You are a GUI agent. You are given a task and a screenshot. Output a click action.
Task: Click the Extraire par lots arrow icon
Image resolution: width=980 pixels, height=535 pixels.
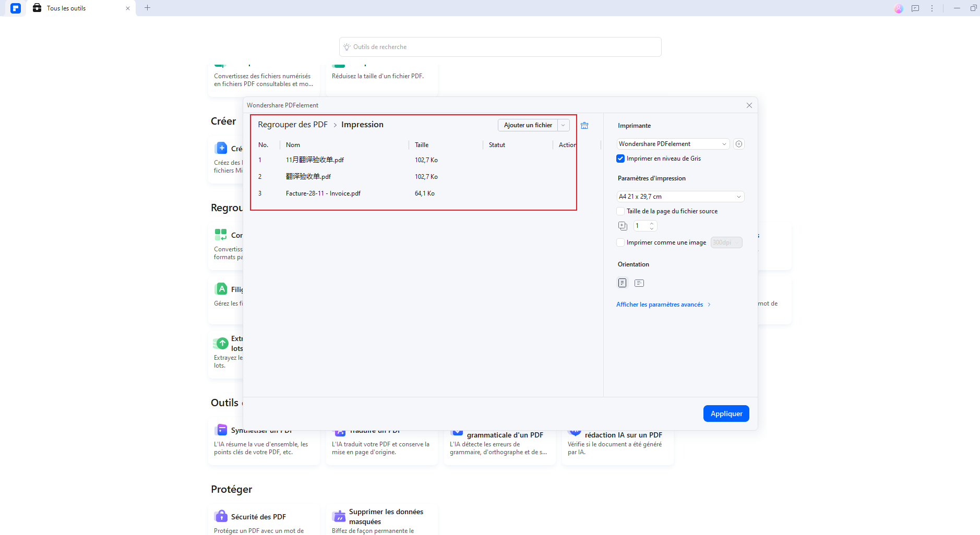(x=221, y=343)
